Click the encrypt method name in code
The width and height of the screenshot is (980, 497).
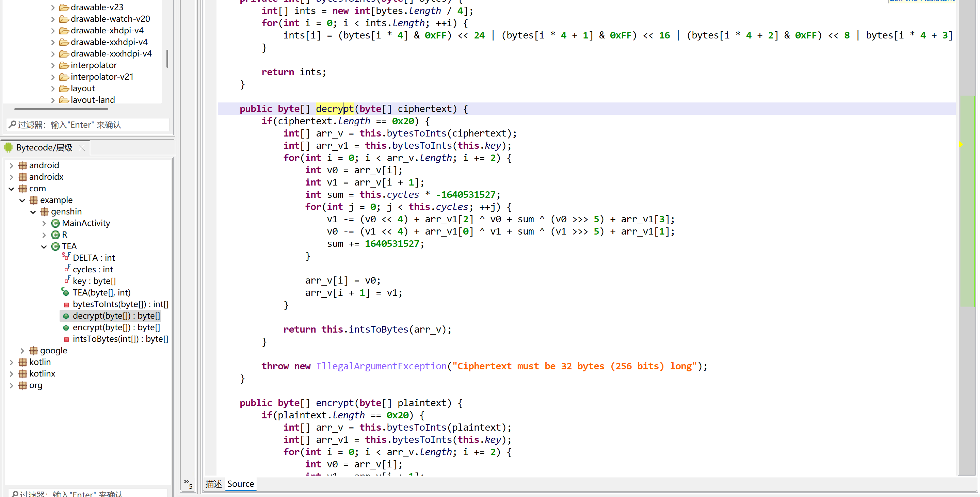(335, 403)
